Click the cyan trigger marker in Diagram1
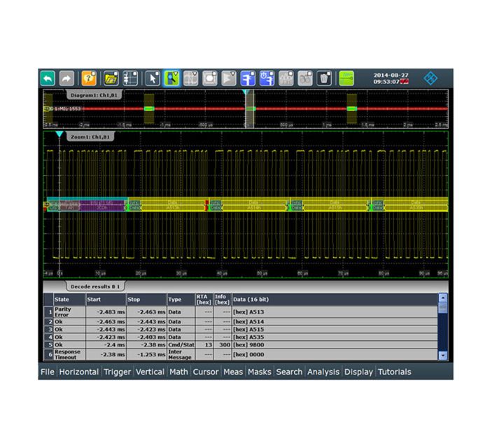Viewport: 490px width, 448px height. [246, 92]
